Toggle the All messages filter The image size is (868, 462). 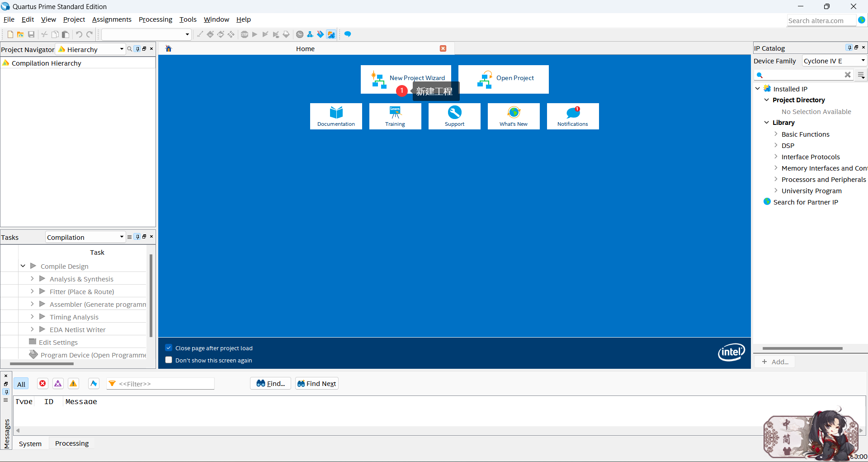(x=21, y=384)
